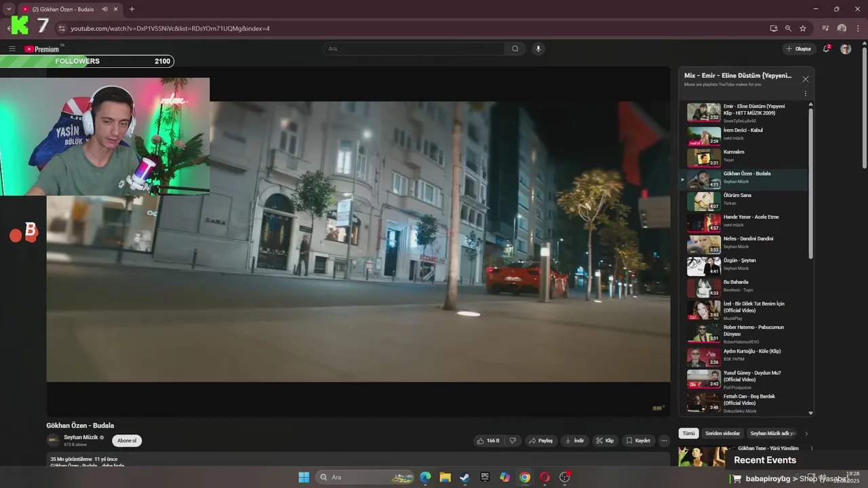Open Steam from taskbar
Image resolution: width=868 pixels, height=488 pixels.
(465, 477)
